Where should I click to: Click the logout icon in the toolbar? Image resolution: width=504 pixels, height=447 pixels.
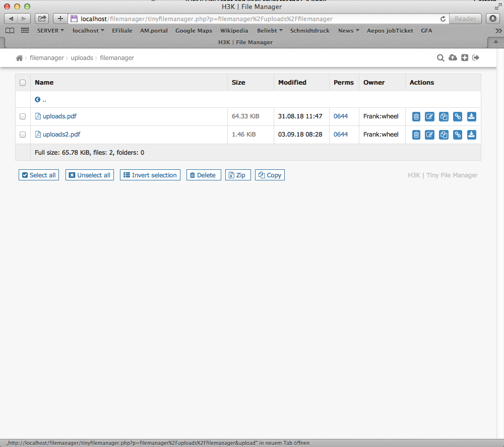click(475, 57)
